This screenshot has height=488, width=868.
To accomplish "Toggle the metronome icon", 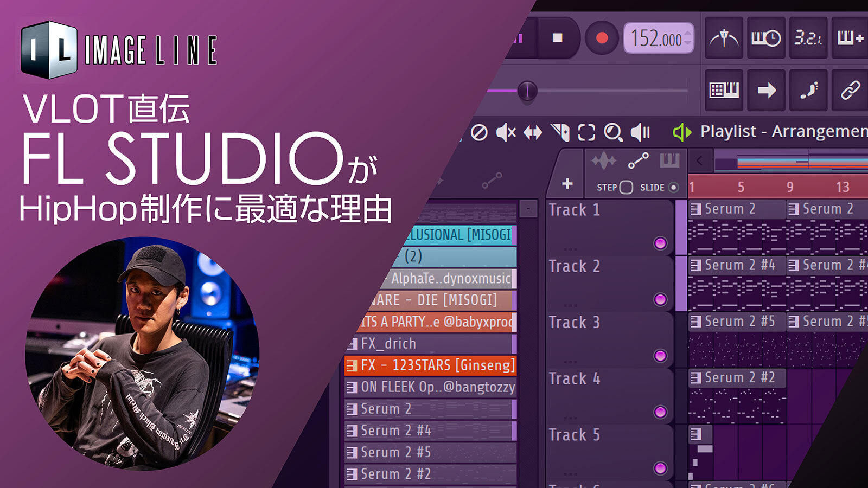I will [x=724, y=38].
